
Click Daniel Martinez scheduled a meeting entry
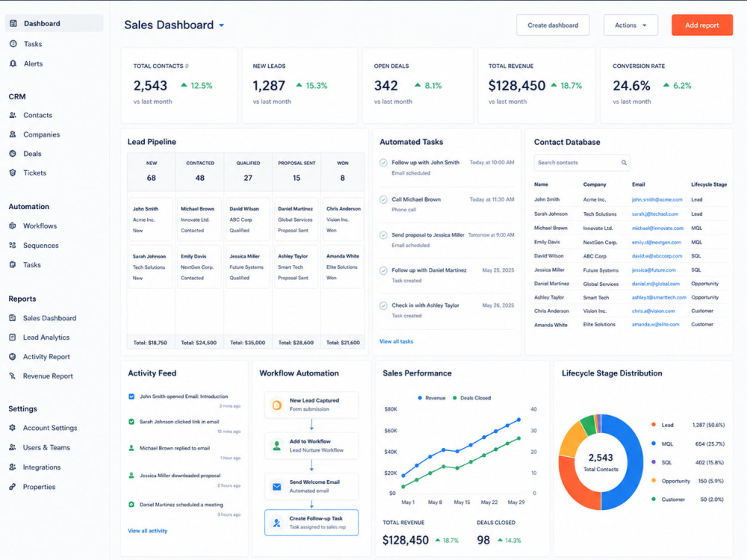[x=181, y=504]
